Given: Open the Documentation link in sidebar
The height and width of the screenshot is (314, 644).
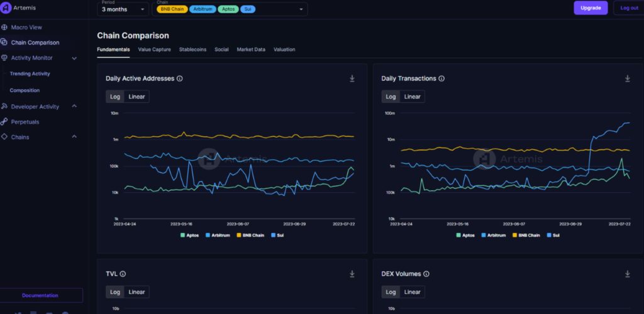Looking at the screenshot, I should pyautogui.click(x=40, y=295).
